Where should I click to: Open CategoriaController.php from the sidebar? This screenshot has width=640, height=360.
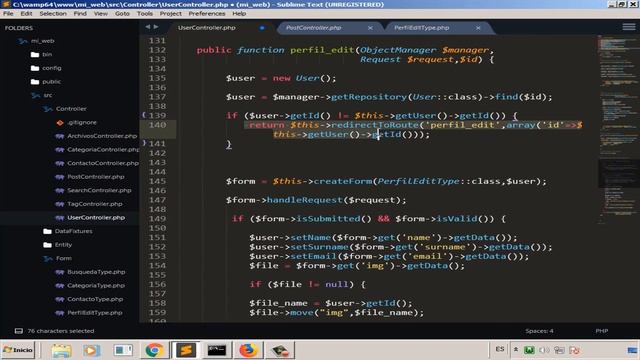[x=103, y=149]
